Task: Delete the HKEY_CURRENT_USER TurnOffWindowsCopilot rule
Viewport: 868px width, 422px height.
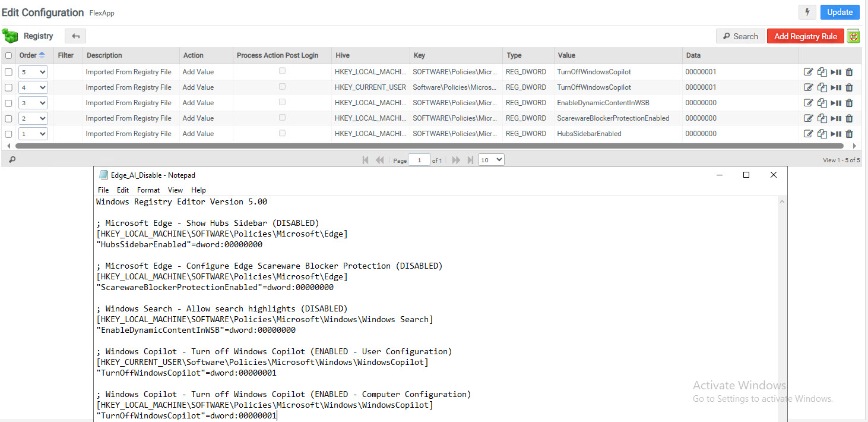Action: pyautogui.click(x=849, y=87)
